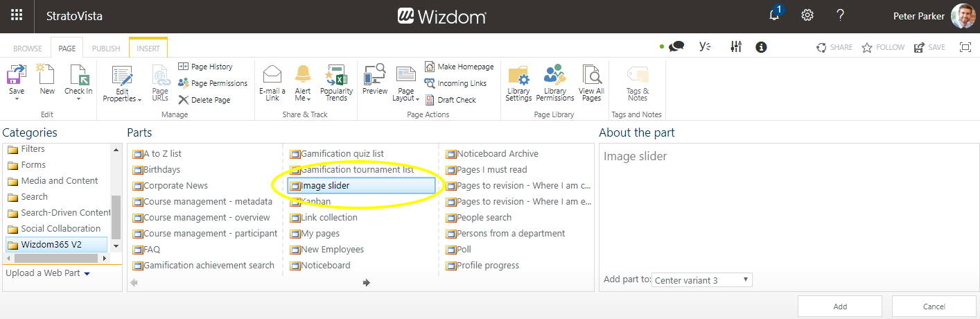Select the Media and Content category

(x=60, y=181)
